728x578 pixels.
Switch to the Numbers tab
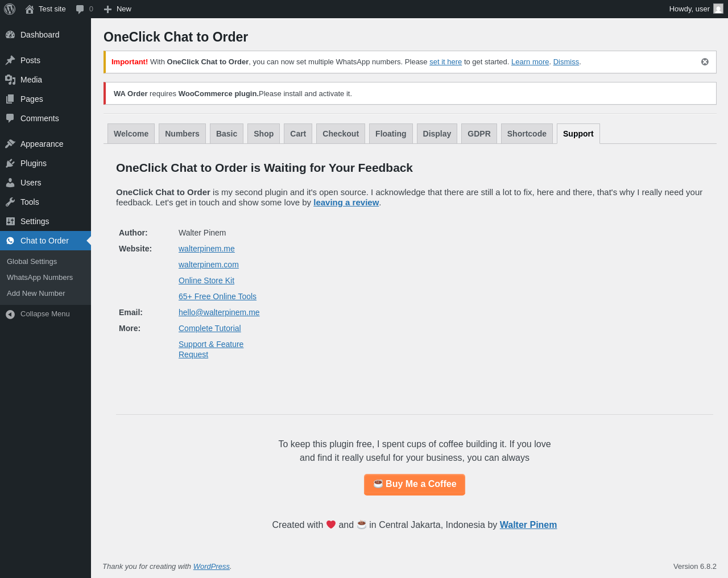[182, 134]
